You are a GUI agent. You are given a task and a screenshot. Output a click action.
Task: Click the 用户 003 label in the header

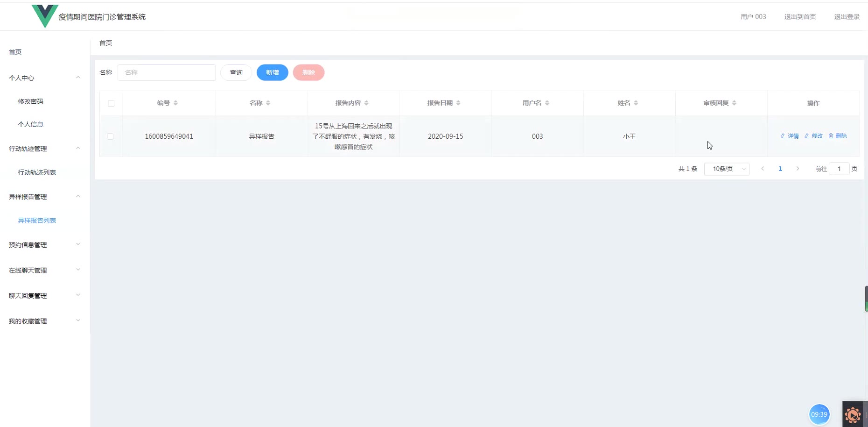[753, 17]
